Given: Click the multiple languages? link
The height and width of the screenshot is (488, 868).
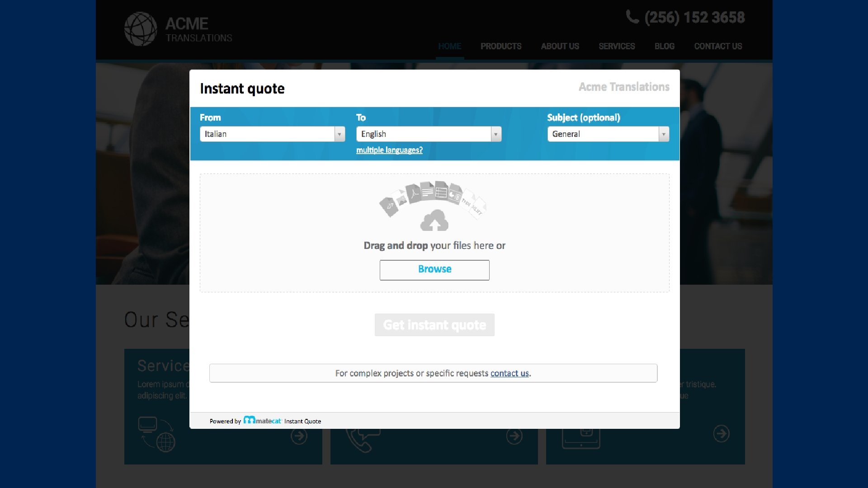Looking at the screenshot, I should pos(389,150).
